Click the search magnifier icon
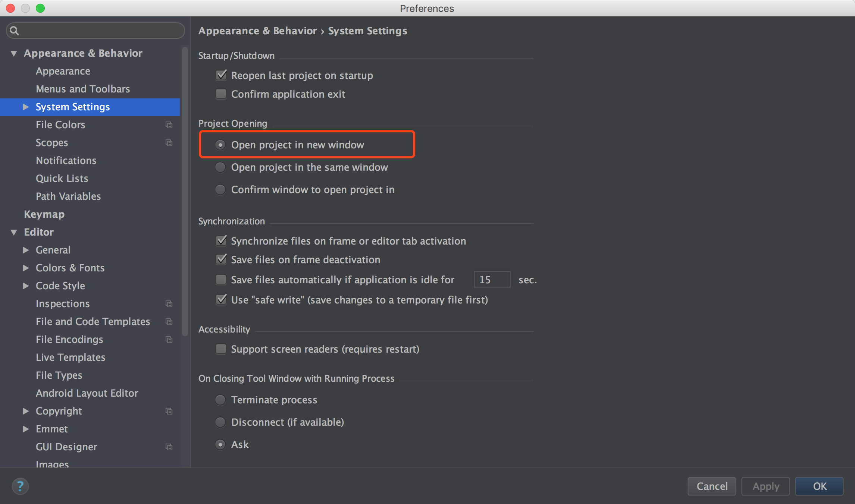 tap(14, 31)
